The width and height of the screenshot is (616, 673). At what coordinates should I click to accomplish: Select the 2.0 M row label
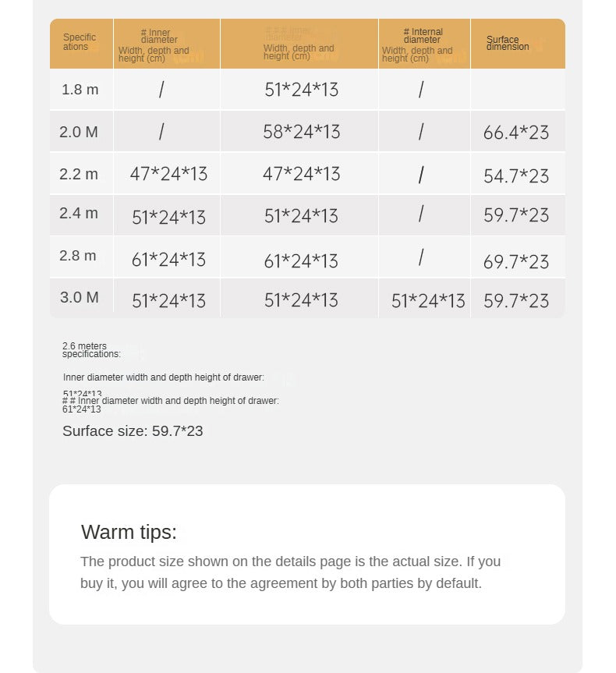79,132
